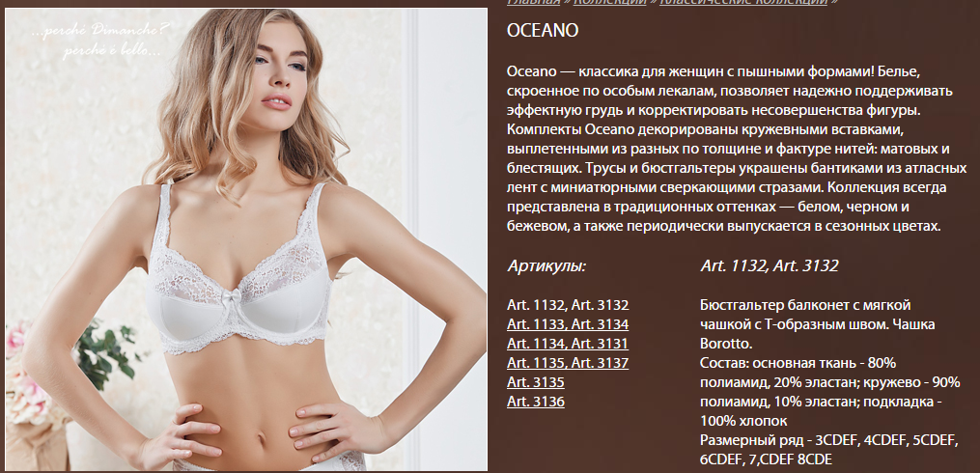Click the 'Размерный ряд' size range line
The height and width of the screenshot is (473, 980).
(x=829, y=440)
